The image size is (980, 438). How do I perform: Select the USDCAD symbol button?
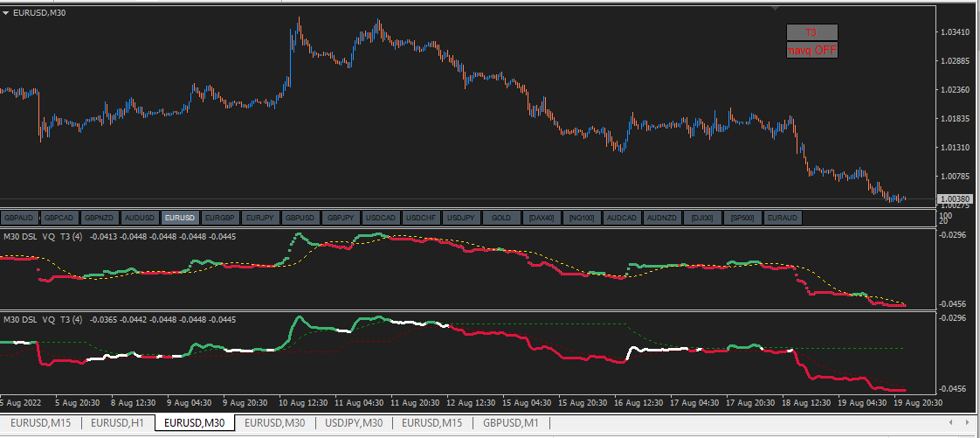tap(381, 218)
